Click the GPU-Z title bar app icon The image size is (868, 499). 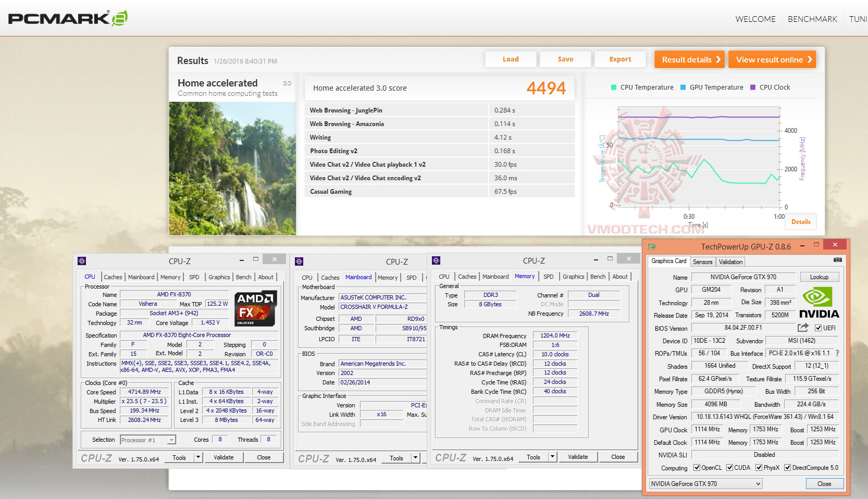pyautogui.click(x=651, y=246)
